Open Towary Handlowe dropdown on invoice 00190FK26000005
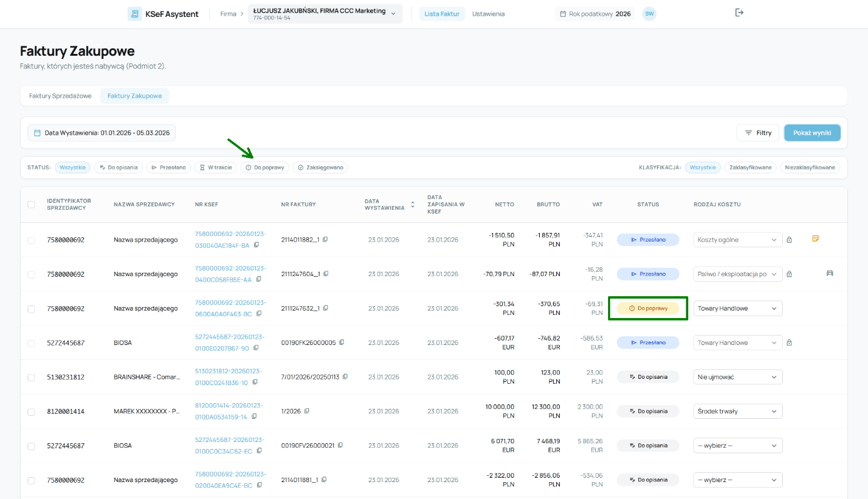 tap(738, 342)
